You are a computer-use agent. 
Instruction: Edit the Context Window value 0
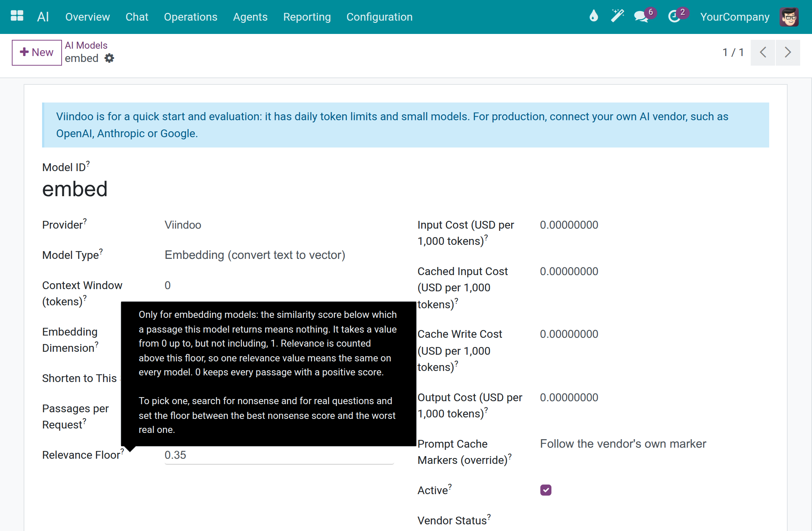click(x=279, y=285)
